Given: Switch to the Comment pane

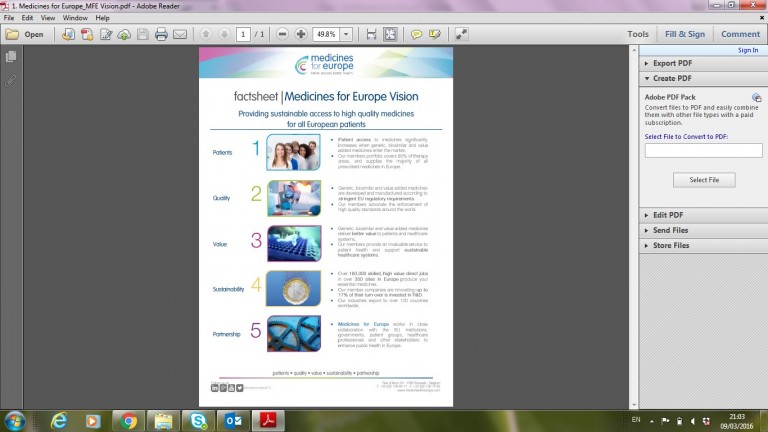Looking at the screenshot, I should [x=740, y=34].
